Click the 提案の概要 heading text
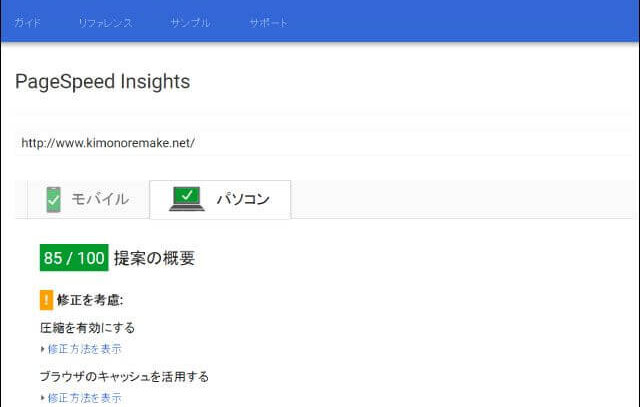Viewport: 640px width, 407px height. 154,258
